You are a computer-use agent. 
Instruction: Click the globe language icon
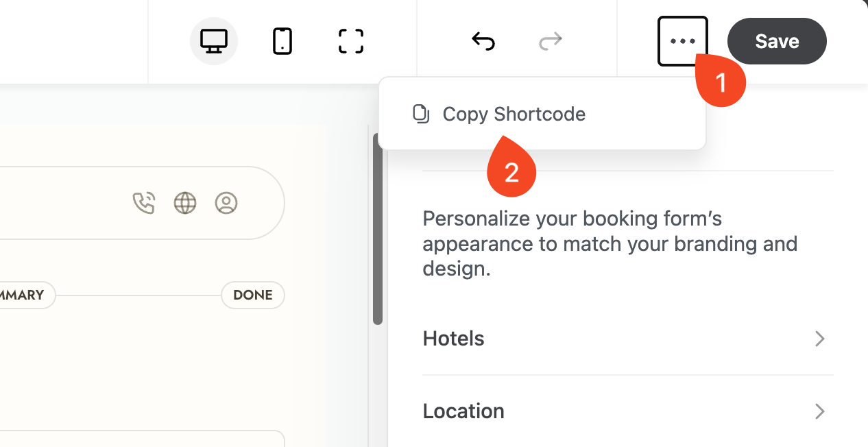185,203
